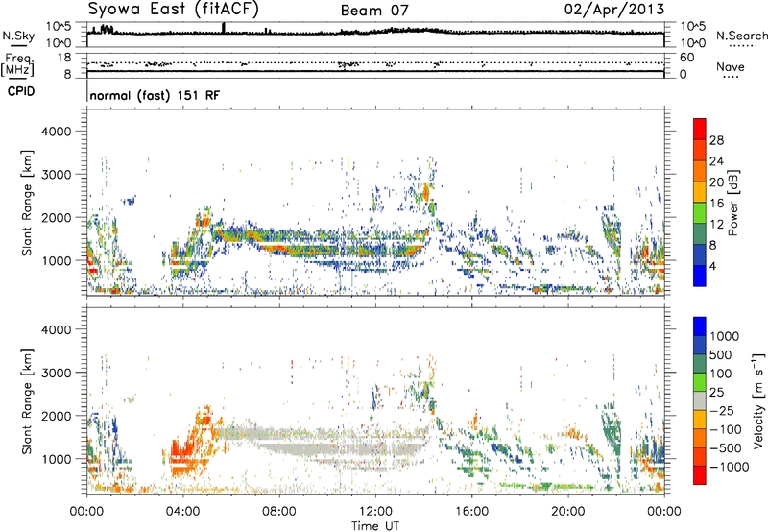Click the date '02/Apr/2013'
Screen dimensions: 768x532
coord(614,10)
